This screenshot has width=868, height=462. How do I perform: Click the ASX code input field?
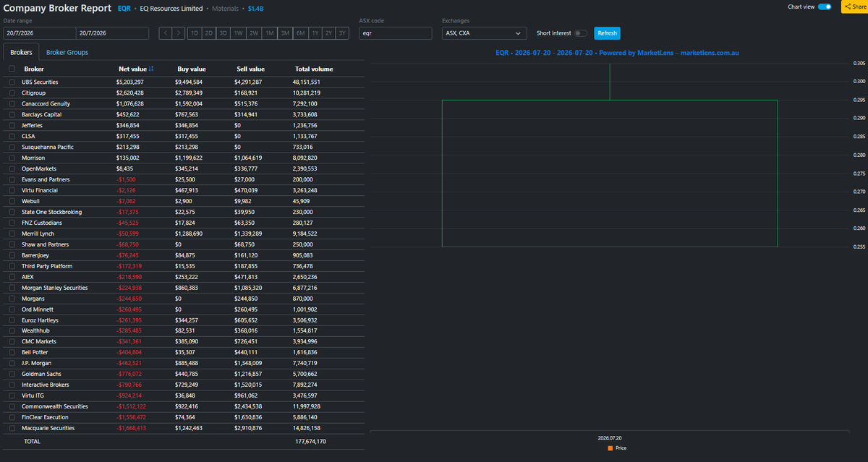(x=396, y=33)
